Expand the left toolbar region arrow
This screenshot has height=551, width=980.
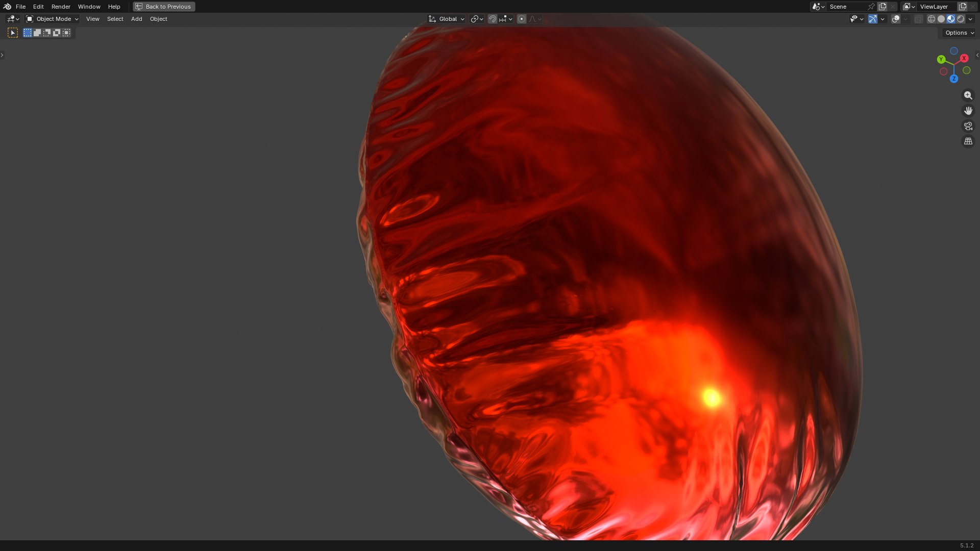[x=2, y=55]
